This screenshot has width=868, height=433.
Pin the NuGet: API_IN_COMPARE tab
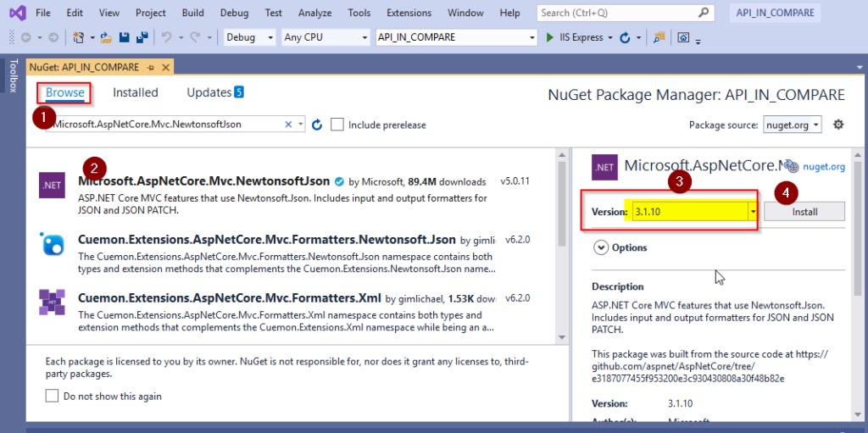151,68
